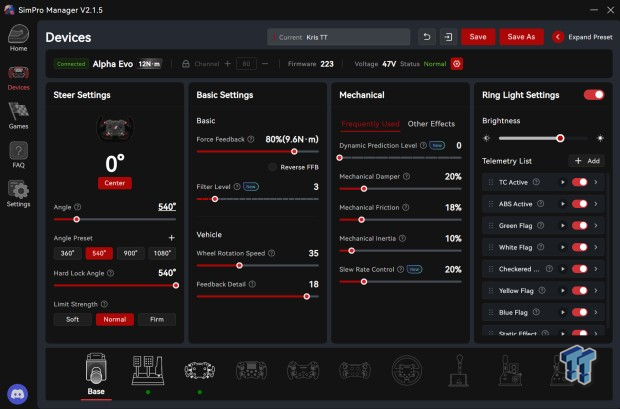
Task: Expand the Green Flag row chevron
Action: coord(596,225)
